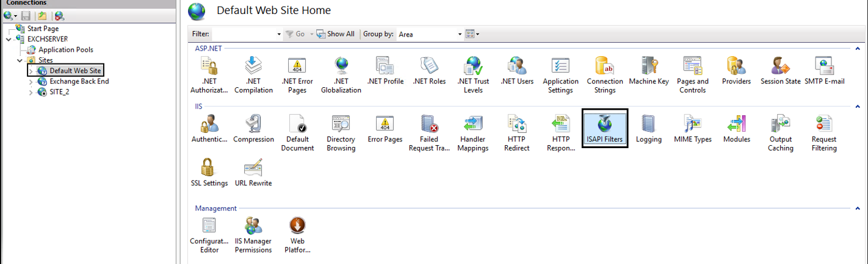Open the view mode dropdown

pyautogui.click(x=472, y=34)
